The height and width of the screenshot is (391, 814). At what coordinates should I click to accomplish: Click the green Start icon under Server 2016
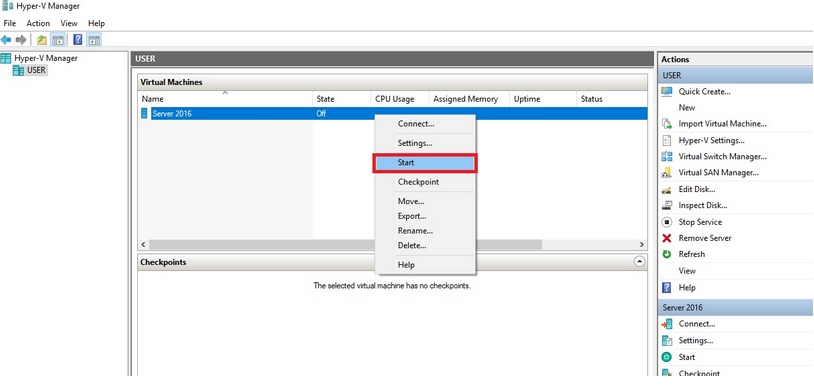(667, 357)
